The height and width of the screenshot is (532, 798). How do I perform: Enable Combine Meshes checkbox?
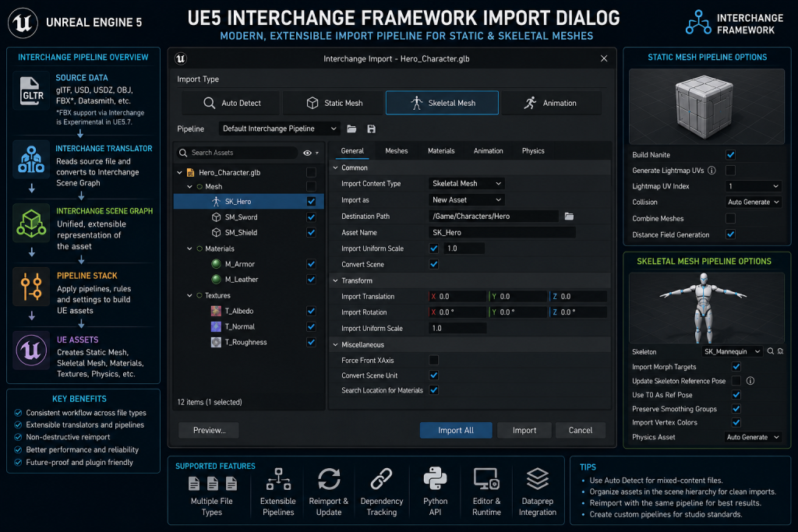click(x=730, y=218)
